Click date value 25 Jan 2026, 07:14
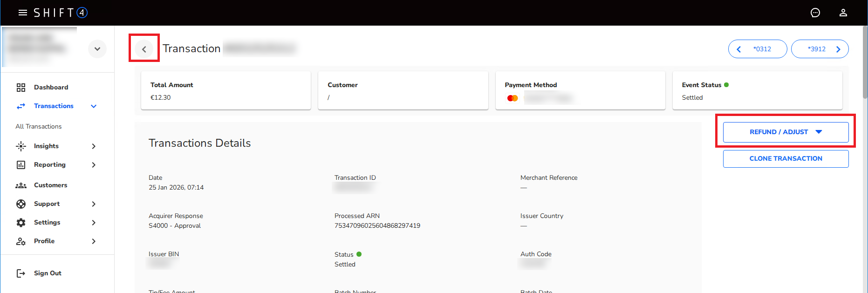The width and height of the screenshot is (868, 293). pos(176,188)
